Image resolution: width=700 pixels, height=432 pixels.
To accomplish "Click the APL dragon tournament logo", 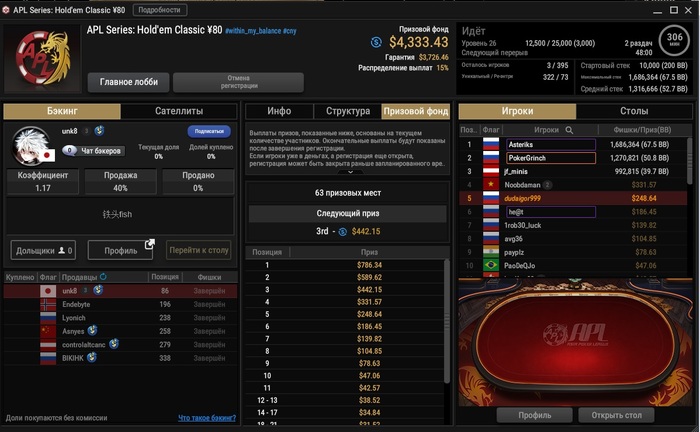I will (43, 58).
